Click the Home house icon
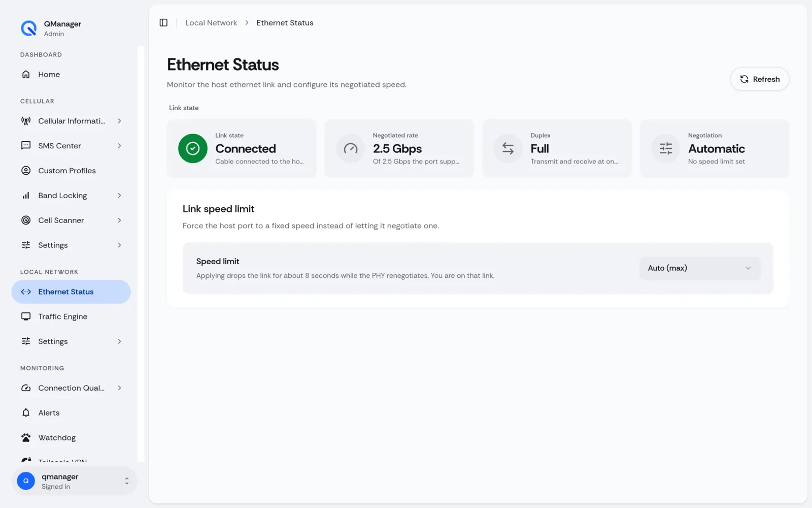812x508 pixels. [26, 74]
